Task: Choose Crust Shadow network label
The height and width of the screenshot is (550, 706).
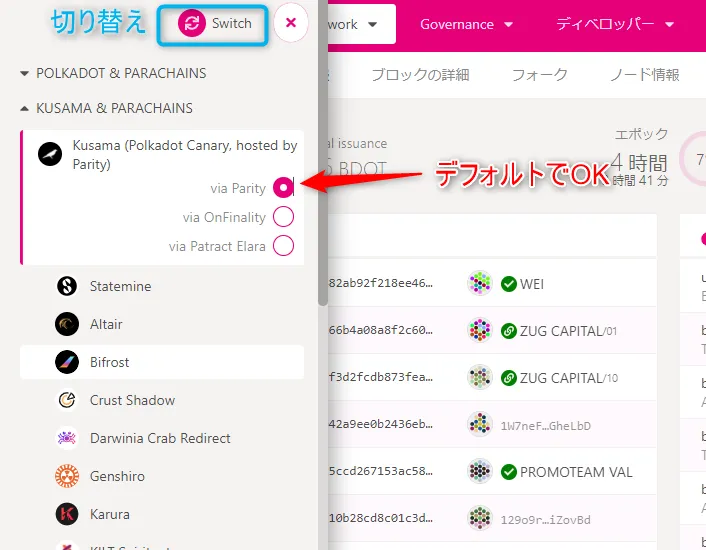Action: coord(132,400)
